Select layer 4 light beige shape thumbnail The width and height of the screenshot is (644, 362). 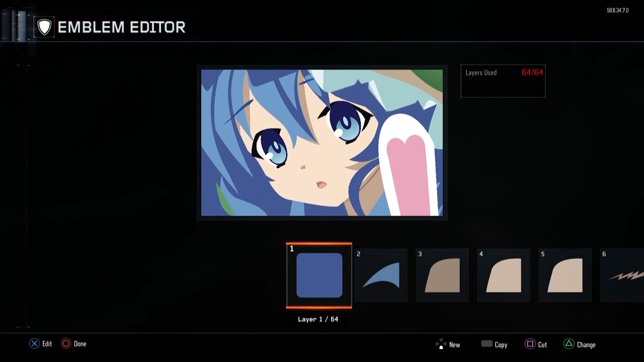[x=503, y=275]
